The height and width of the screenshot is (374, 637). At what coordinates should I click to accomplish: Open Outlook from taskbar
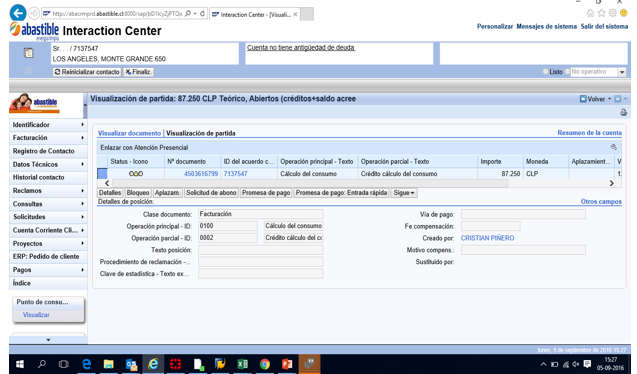131,364
